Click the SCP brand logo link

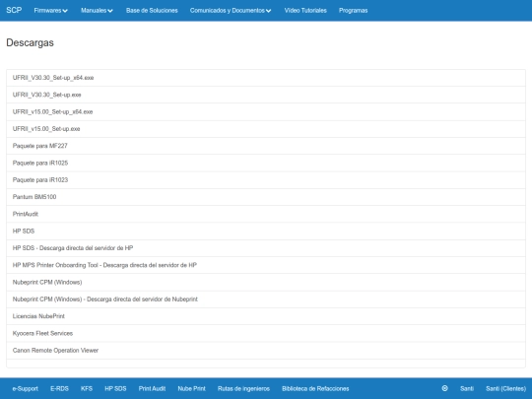[14, 10]
